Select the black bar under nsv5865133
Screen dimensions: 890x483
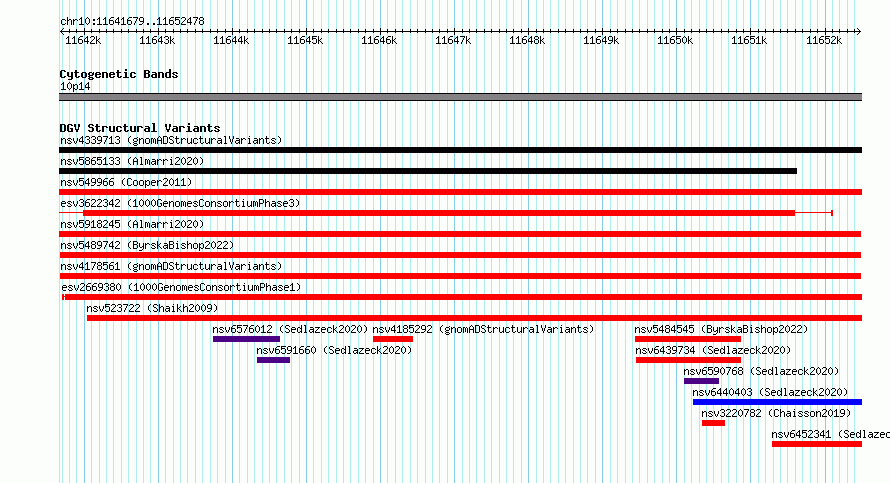point(428,171)
